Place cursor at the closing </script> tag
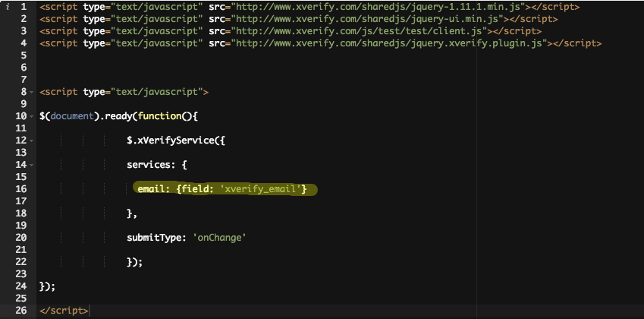Screen dimensions: 644x319 pyautogui.click(x=64, y=310)
